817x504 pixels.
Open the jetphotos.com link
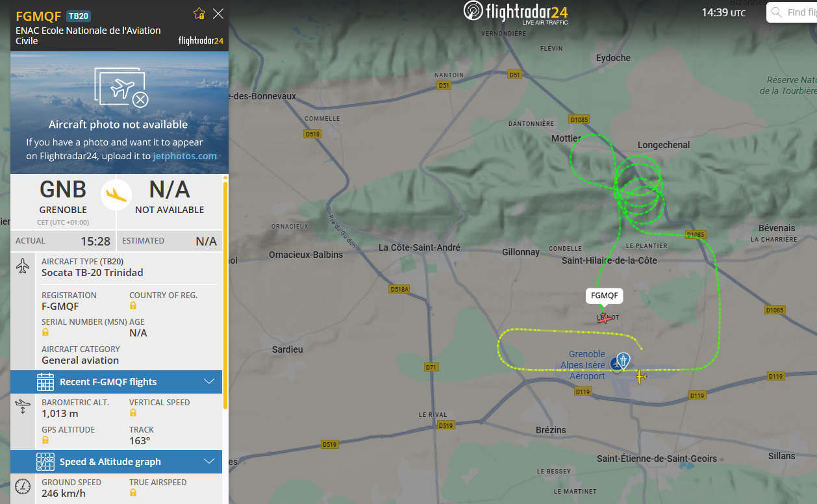185,156
